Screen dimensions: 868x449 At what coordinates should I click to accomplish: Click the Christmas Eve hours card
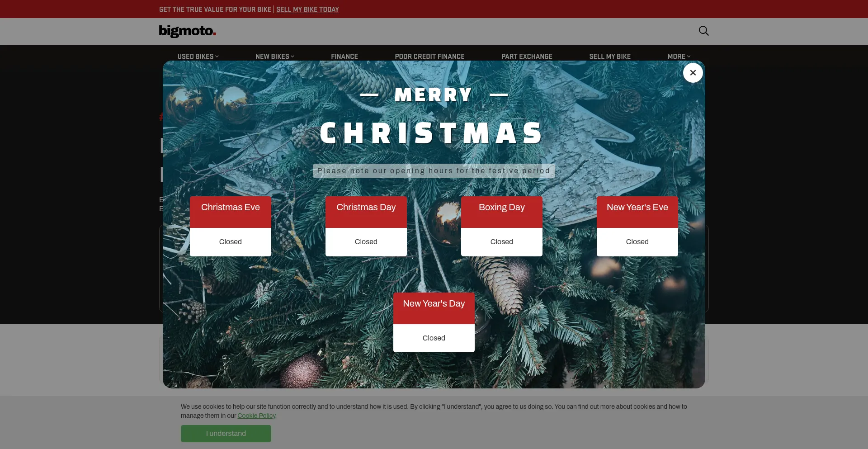231,226
